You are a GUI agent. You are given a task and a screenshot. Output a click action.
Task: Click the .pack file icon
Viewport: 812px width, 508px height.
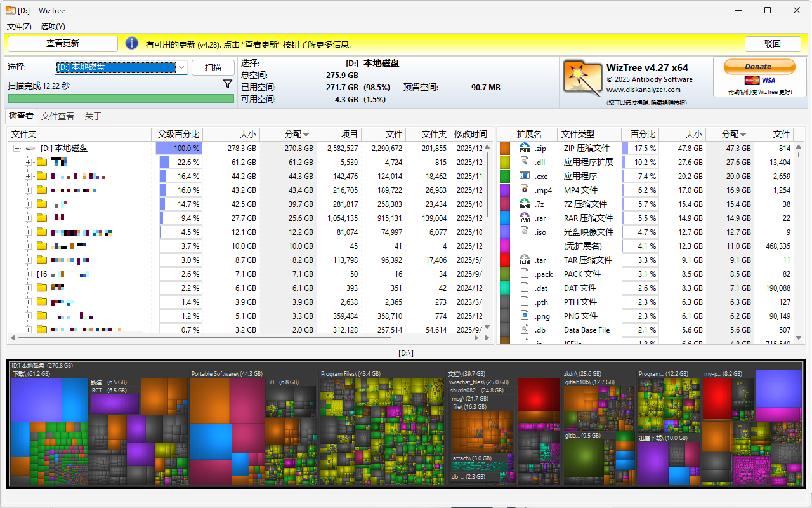tap(525, 274)
